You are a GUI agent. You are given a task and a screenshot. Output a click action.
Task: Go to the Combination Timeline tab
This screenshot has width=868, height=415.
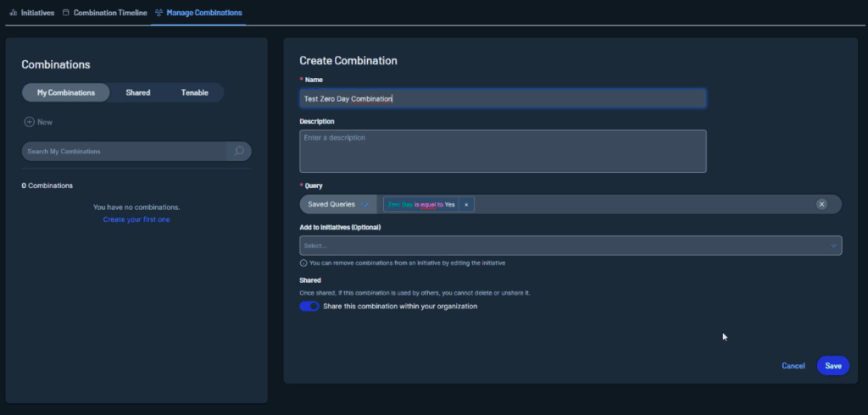pyautogui.click(x=109, y=13)
